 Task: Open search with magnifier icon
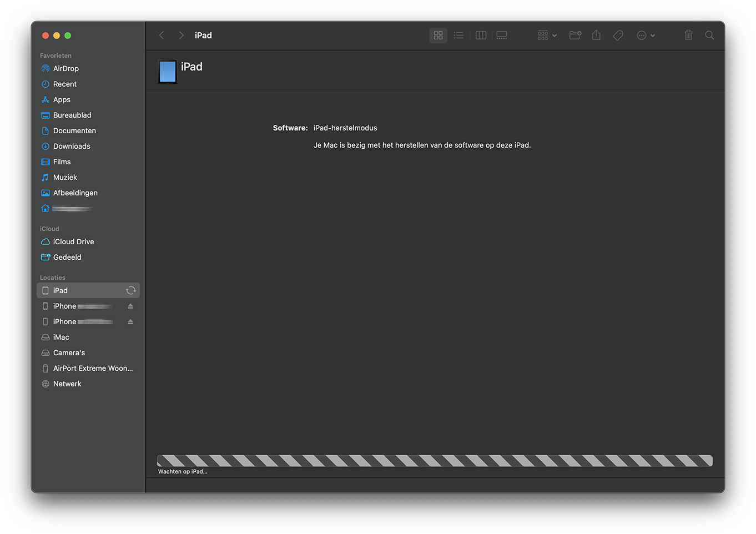point(709,35)
